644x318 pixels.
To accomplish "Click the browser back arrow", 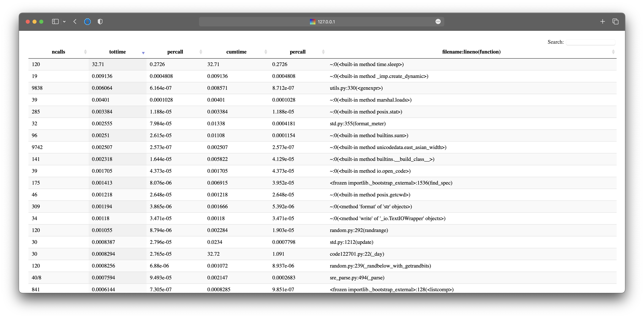I will click(75, 22).
